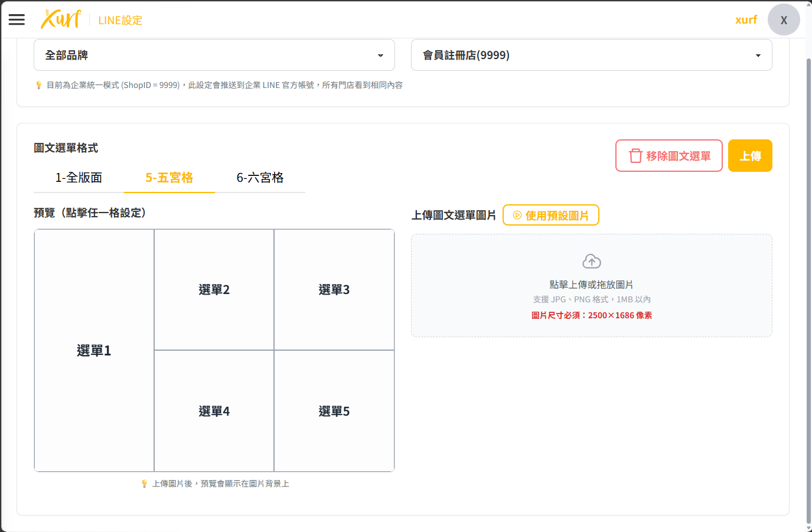The height and width of the screenshot is (532, 812).
Task: Click the 點擊上傳或拖放圖片 drop zone text
Action: click(x=592, y=285)
